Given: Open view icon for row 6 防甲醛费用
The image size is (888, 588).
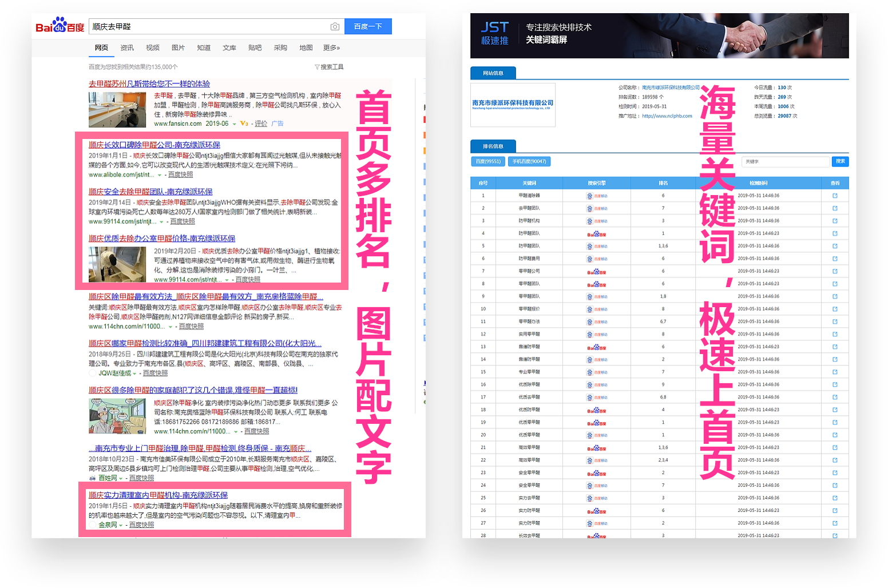Looking at the screenshot, I should [x=835, y=259].
